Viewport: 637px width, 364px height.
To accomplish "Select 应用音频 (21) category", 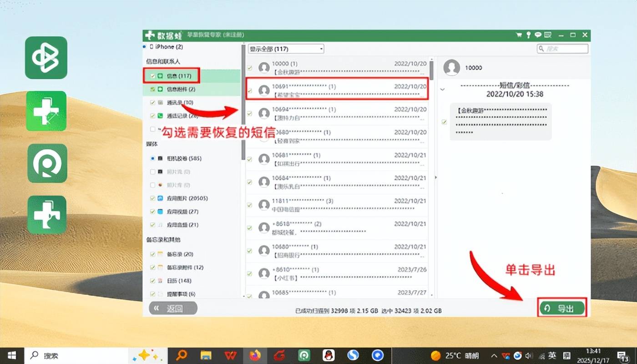I will 182,225.
